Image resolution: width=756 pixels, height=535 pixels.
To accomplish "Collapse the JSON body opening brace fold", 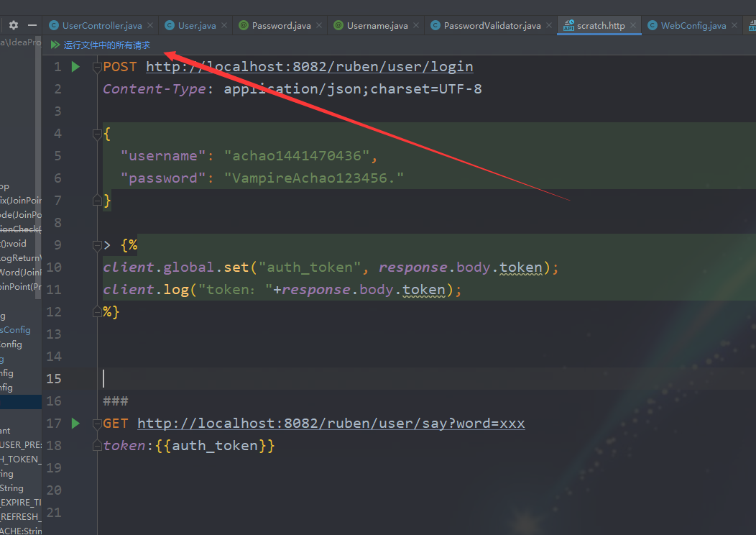I will (x=97, y=134).
